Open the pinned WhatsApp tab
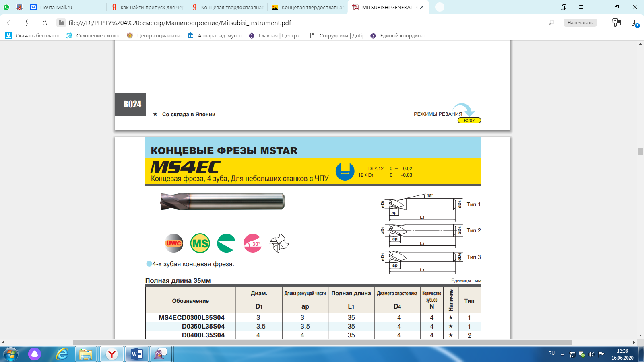Image resolution: width=644 pixels, height=362 pixels. (x=6, y=7)
